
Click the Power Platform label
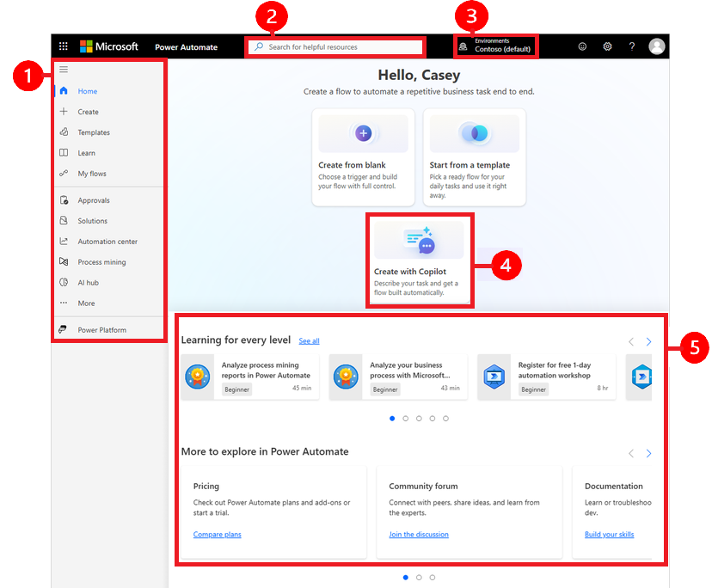[x=102, y=329]
